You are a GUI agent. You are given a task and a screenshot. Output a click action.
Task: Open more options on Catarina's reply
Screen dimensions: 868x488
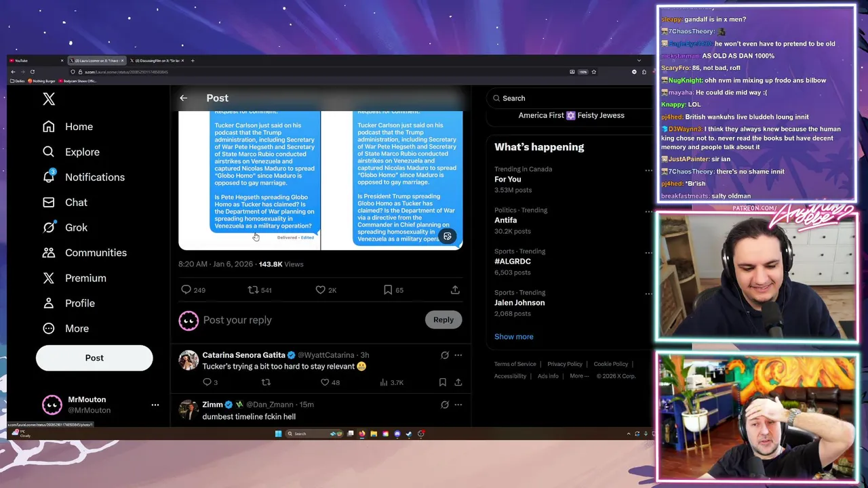(x=458, y=355)
